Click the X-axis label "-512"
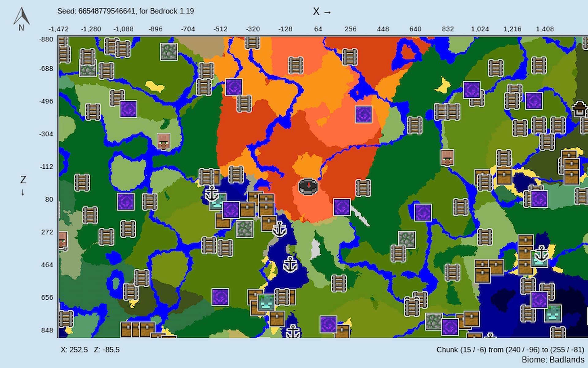The image size is (588, 368). (x=221, y=29)
